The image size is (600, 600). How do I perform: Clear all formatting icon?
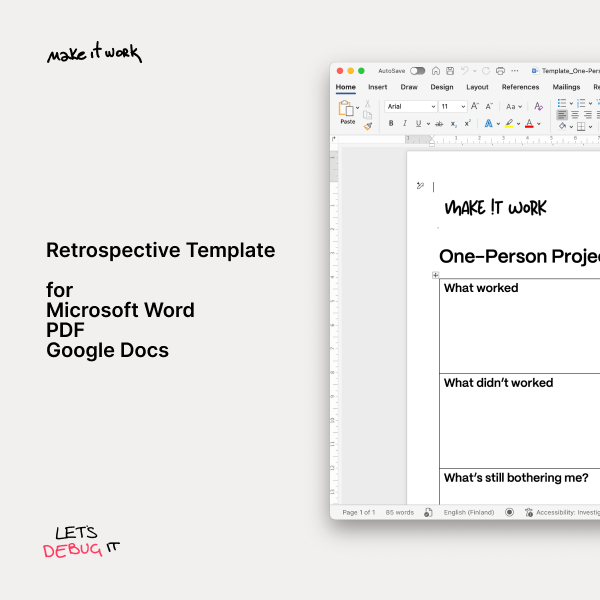[x=538, y=106]
